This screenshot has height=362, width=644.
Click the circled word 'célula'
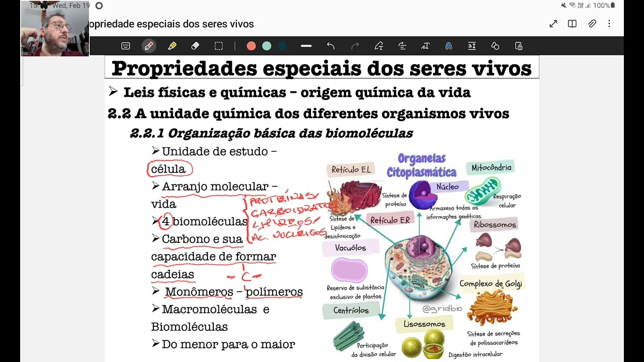pyautogui.click(x=169, y=169)
